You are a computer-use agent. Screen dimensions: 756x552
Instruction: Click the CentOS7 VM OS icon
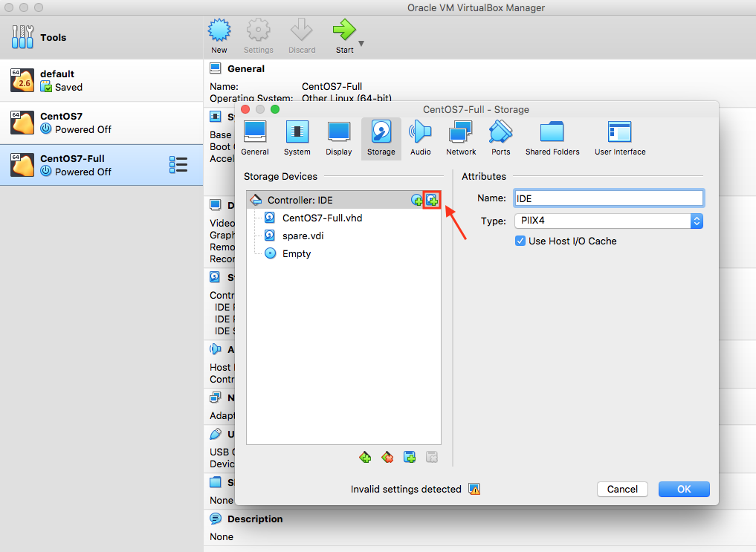[22, 123]
